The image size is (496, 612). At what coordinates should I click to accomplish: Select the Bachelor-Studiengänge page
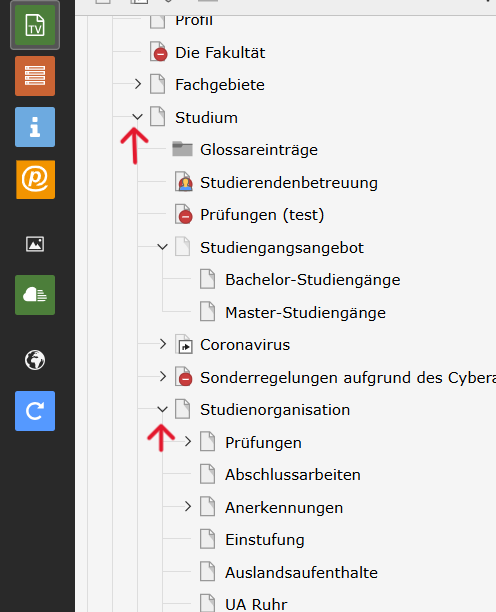(x=313, y=280)
